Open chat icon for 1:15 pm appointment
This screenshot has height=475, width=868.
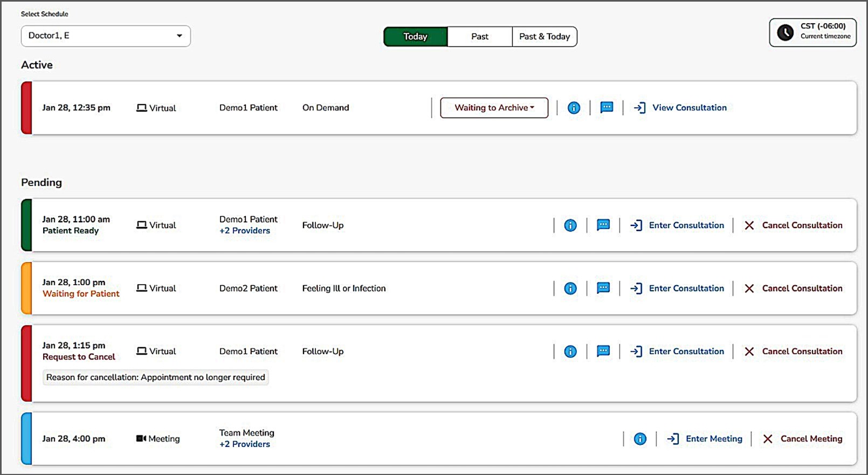click(x=603, y=352)
